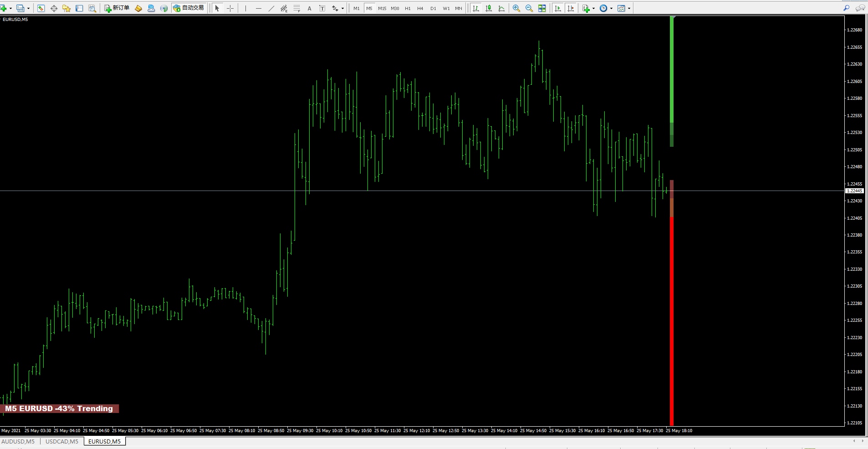Viewport: 868px width, 449px height.
Task: Expand the templates dropdown arrow
Action: pos(629,8)
